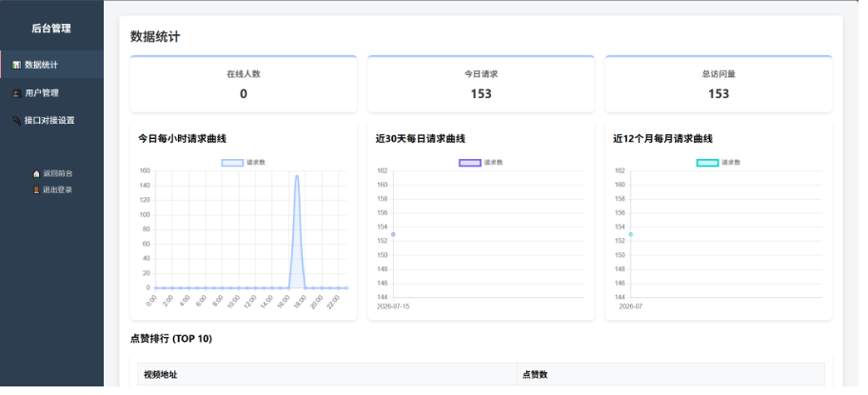Click the 2026-07 axis label
The image size is (868, 395).
(630, 306)
